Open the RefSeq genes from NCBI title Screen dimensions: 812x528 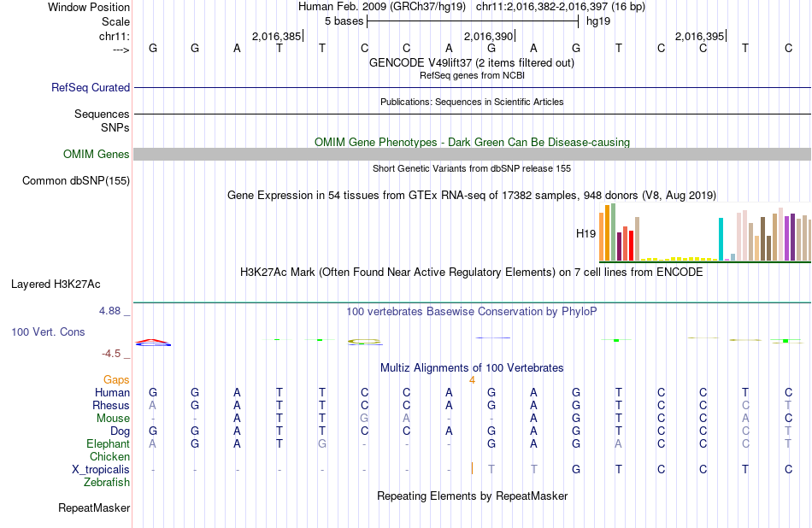472,75
